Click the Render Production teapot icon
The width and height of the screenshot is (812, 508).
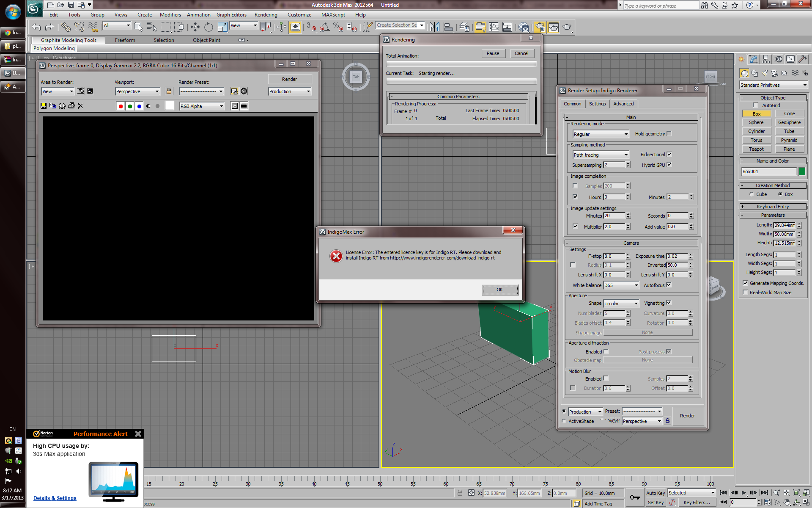tap(567, 27)
